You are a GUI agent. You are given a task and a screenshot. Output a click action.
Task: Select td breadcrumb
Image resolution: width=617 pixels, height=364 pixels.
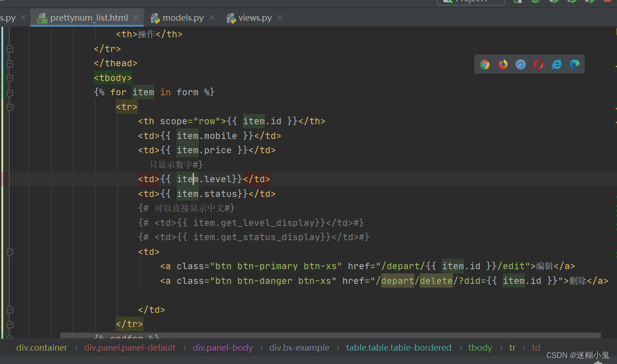tap(536, 348)
